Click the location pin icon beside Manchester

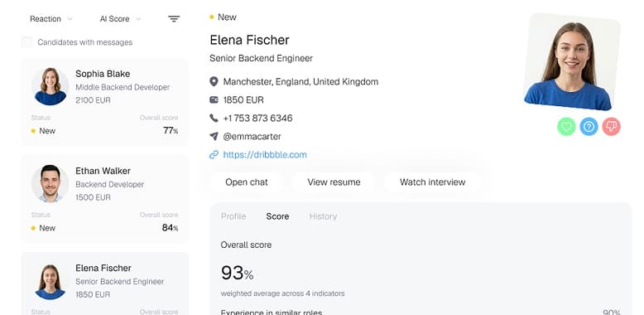[214, 81]
